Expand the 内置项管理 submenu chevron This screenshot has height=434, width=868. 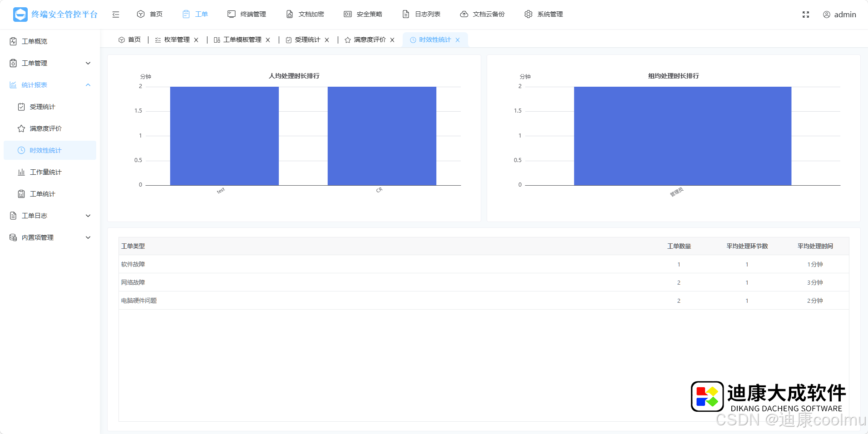point(88,237)
